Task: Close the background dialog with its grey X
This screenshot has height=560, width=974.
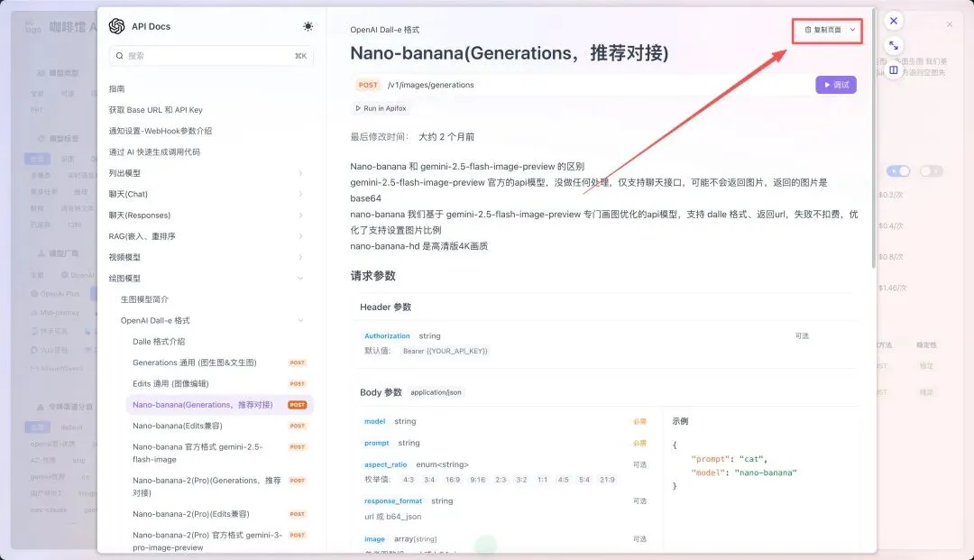Action: click(x=949, y=24)
